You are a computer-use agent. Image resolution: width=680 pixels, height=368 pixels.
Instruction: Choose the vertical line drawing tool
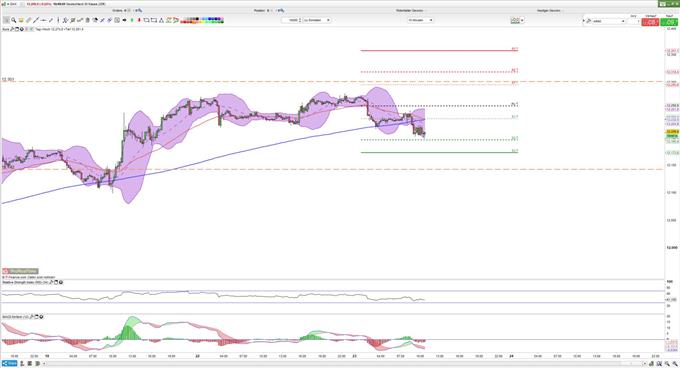[58, 20]
